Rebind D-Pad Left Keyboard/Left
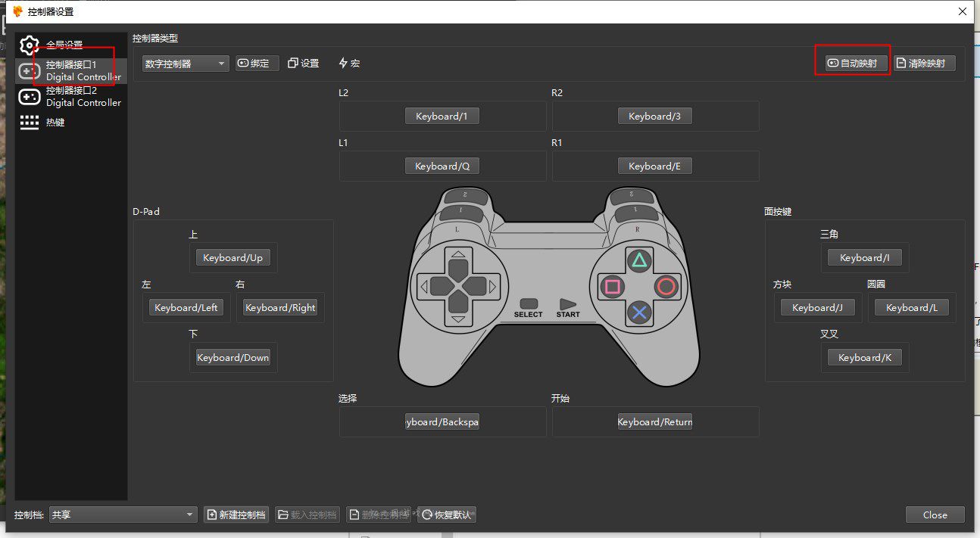The width and height of the screenshot is (980, 538). tap(186, 308)
